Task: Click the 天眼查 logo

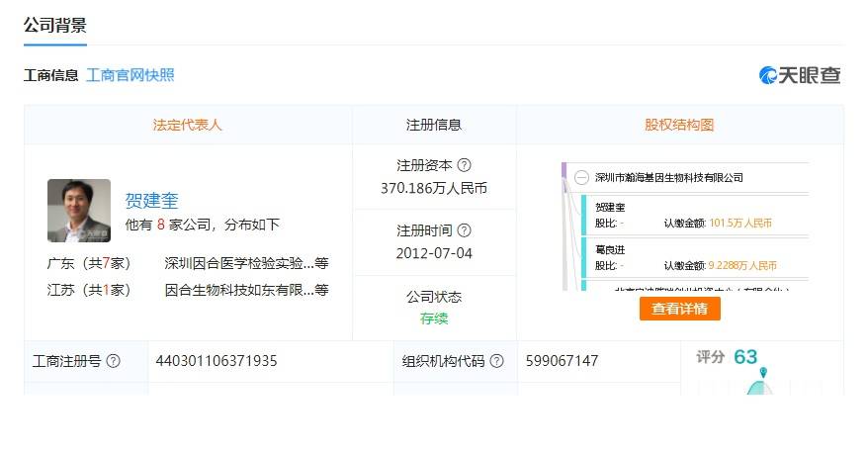Action: point(800,75)
